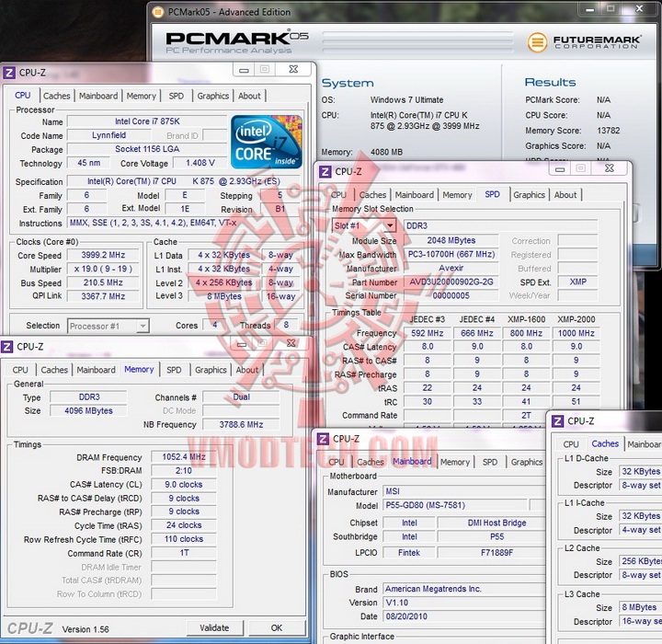Screen dimensions: 662x644
Task: Click the Futuremark Corporation logo
Action: pos(584,42)
